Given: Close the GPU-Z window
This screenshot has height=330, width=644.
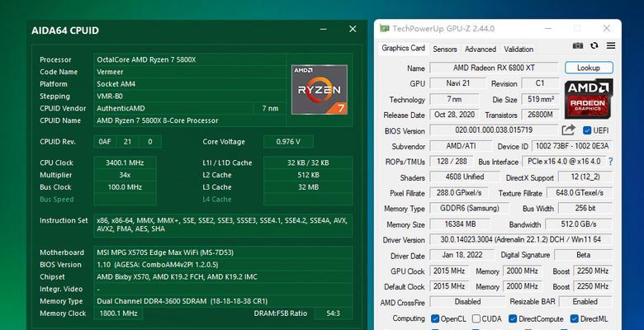Looking at the screenshot, I should 607,28.
